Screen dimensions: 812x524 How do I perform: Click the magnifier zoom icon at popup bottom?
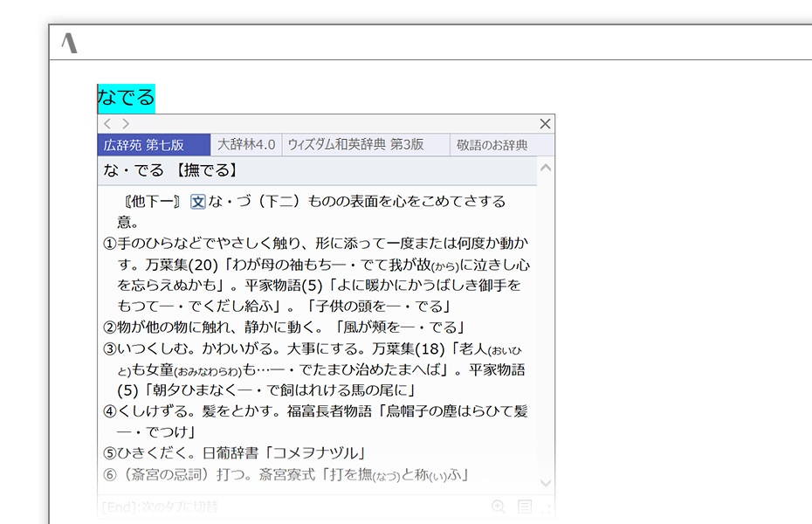pyautogui.click(x=499, y=507)
